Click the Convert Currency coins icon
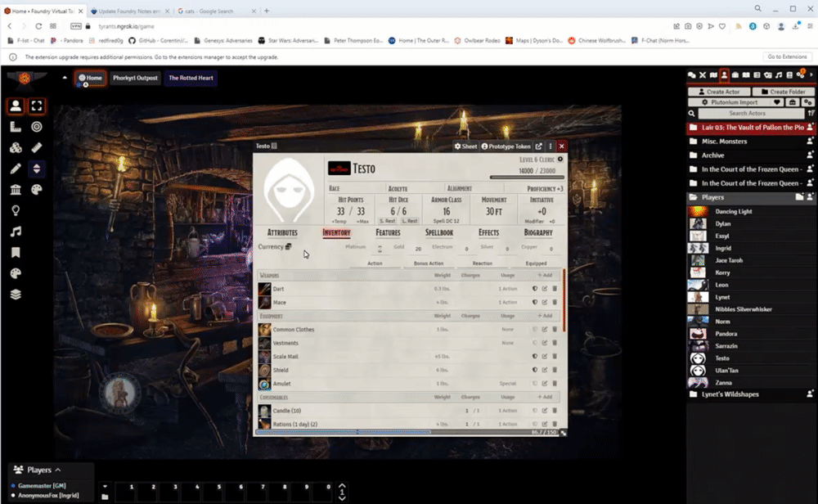This screenshot has width=818, height=504. (x=288, y=247)
